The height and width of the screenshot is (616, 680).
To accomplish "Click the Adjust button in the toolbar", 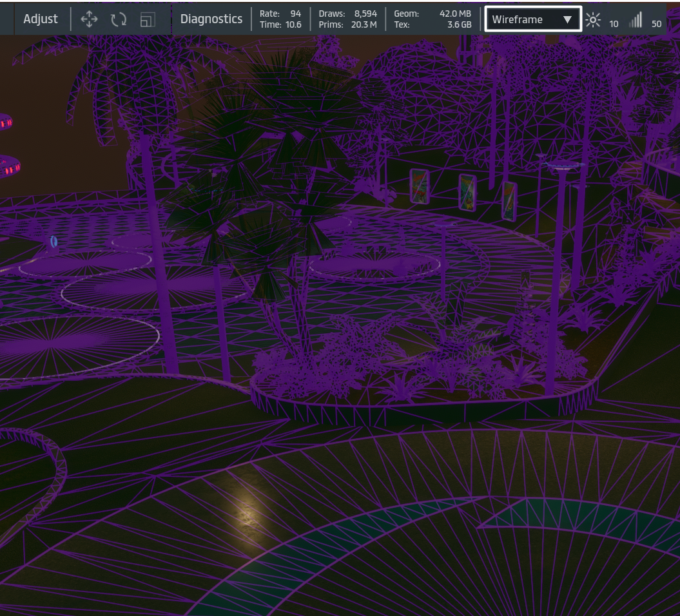I will (x=41, y=19).
